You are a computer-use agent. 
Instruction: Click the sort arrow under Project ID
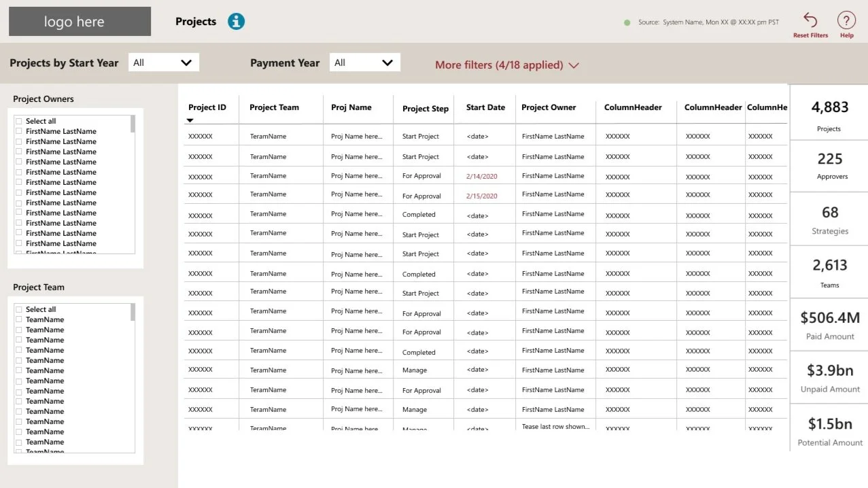[x=190, y=120]
